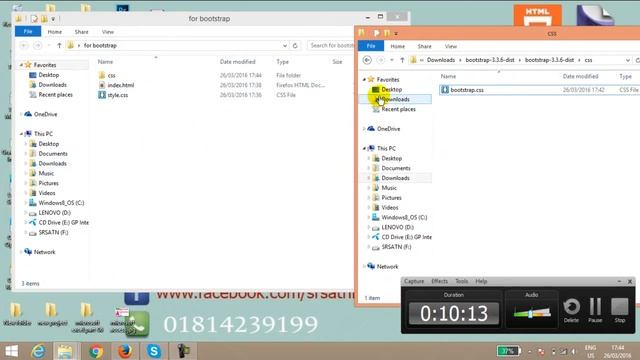Select Recent places in css window sidebar

[x=398, y=109]
